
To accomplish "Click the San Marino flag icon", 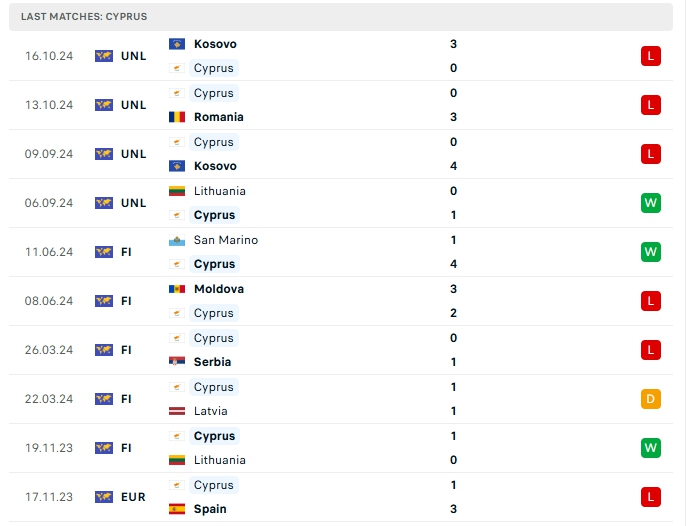I will pos(177,240).
